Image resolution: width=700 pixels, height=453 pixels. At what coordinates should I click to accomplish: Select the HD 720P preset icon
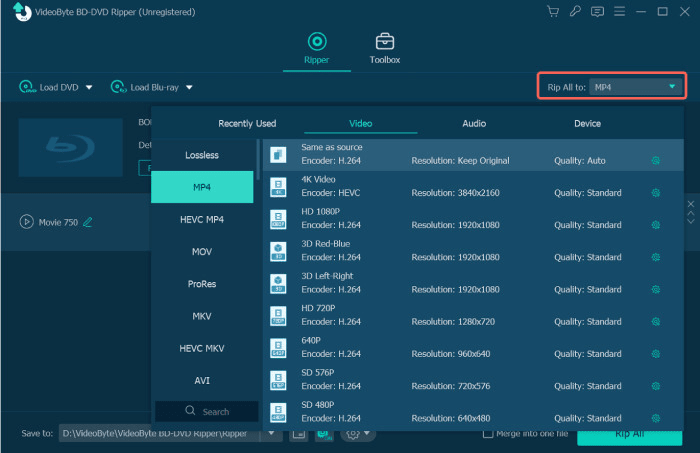(x=278, y=316)
